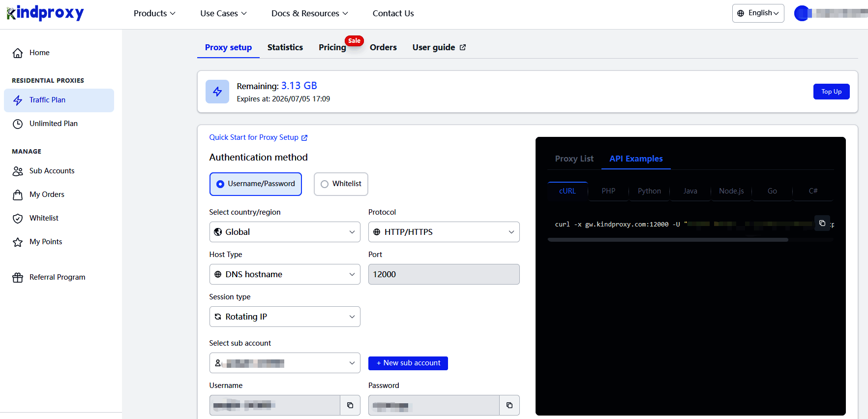Copy the cURL command with copy icon

[822, 223]
